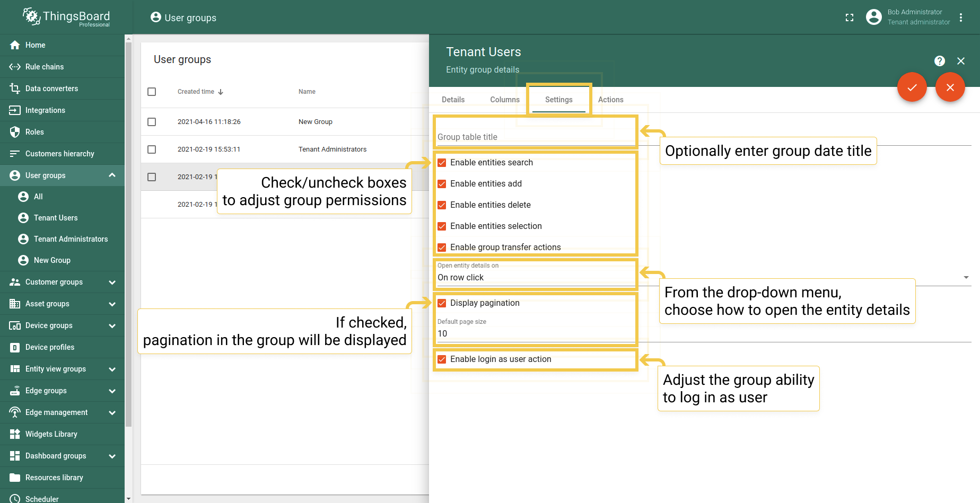Uncheck Enable group transfer actions
980x503 pixels.
[442, 248]
